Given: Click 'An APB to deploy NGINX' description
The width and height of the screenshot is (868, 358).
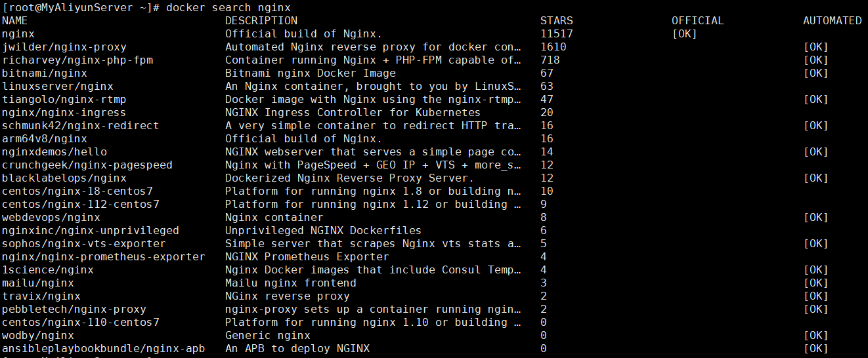Looking at the screenshot, I should [297, 348].
